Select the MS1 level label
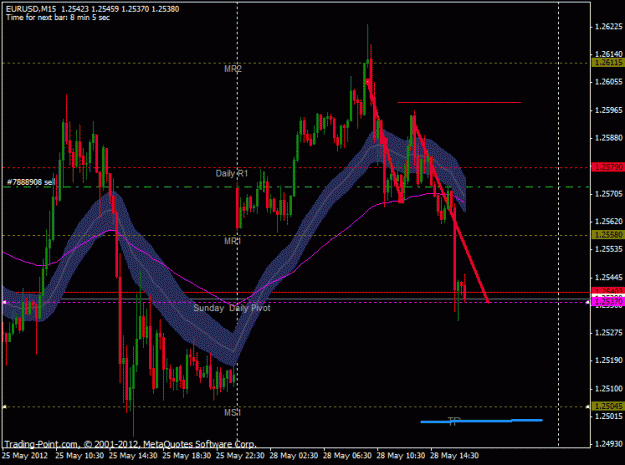This screenshot has width=625, height=465. click(x=232, y=412)
